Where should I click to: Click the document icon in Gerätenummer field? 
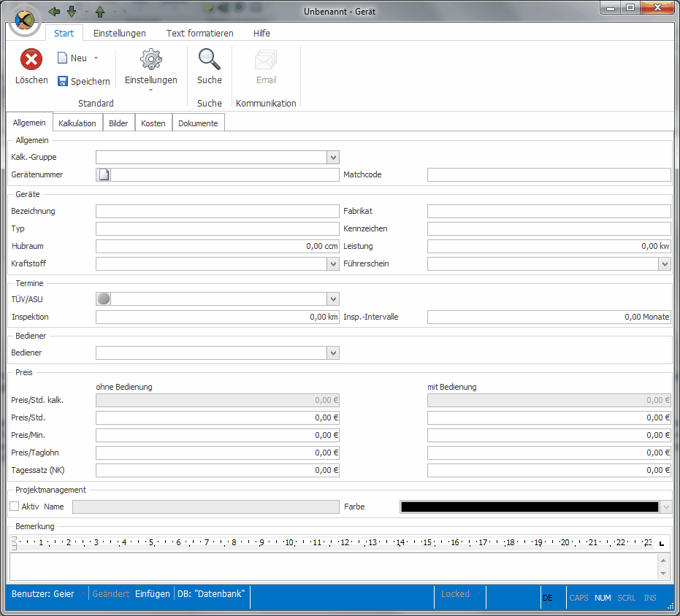pyautogui.click(x=104, y=174)
